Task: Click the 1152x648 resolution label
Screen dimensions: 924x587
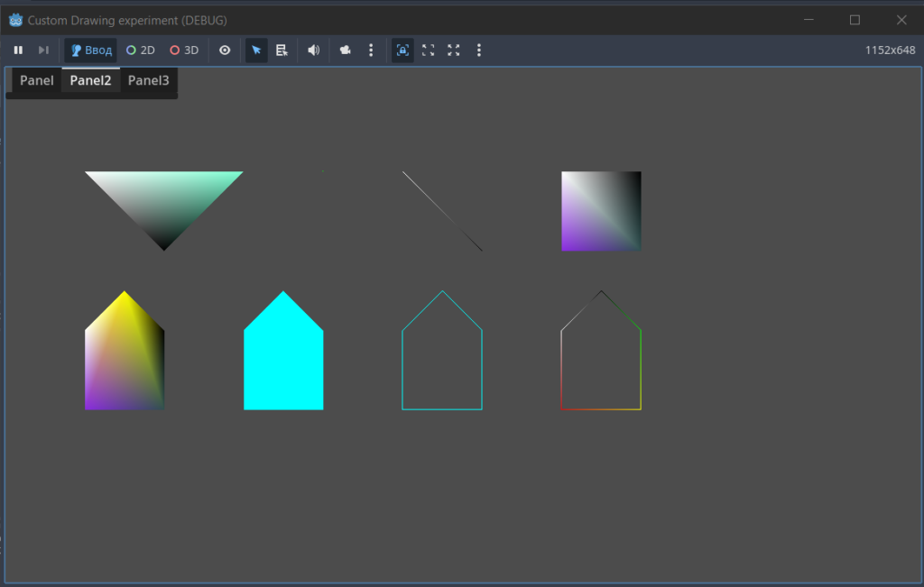Action: coord(890,50)
